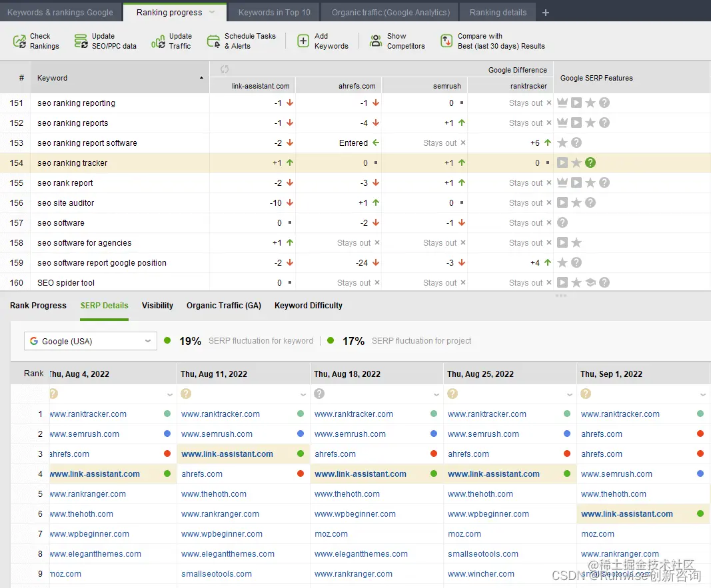The image size is (711, 588).
Task: Click star SERP icon for seo ranking report software
Action: (x=562, y=143)
